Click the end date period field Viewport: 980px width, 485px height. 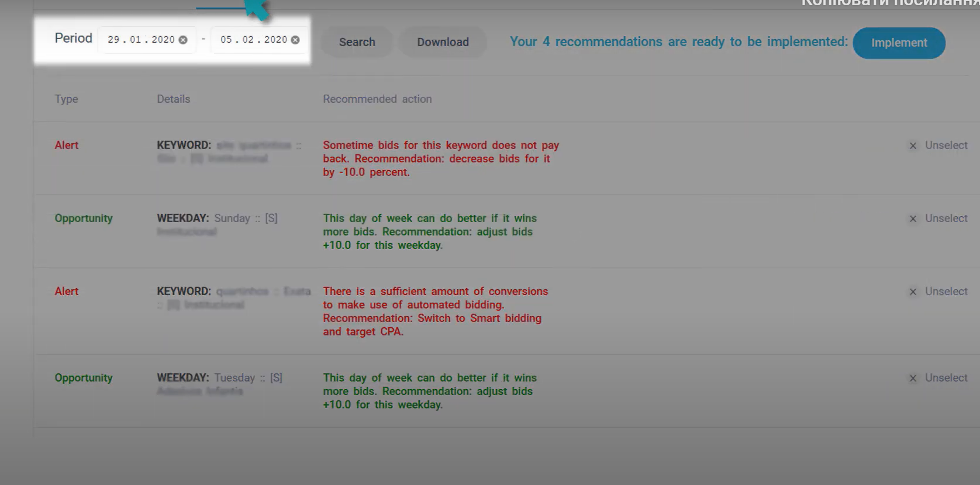pyautogui.click(x=253, y=40)
